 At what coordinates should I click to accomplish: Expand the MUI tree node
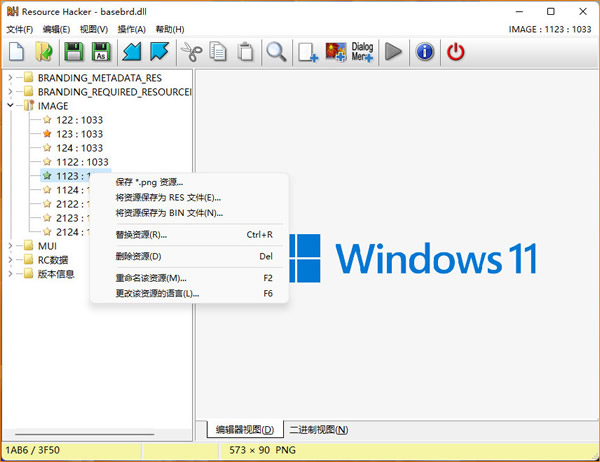[10, 246]
